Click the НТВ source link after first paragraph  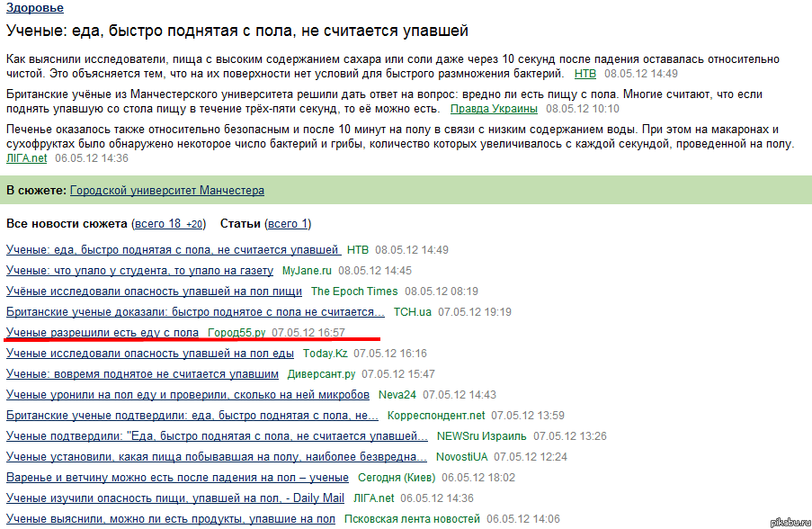584,74
